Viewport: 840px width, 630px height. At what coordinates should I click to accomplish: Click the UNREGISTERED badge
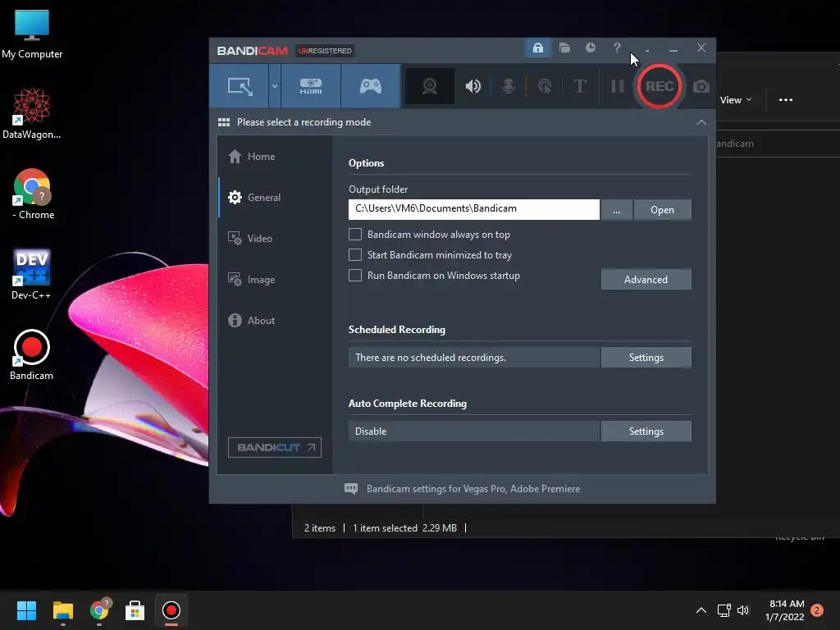(325, 51)
